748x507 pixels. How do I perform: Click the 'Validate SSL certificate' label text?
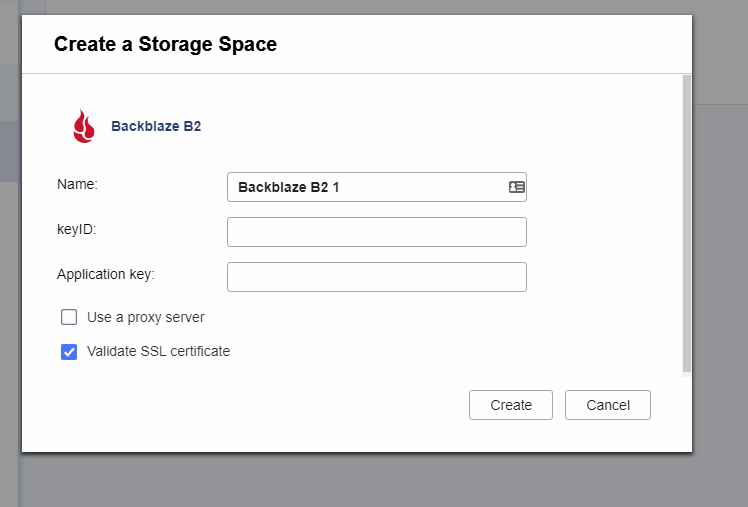[x=158, y=351]
